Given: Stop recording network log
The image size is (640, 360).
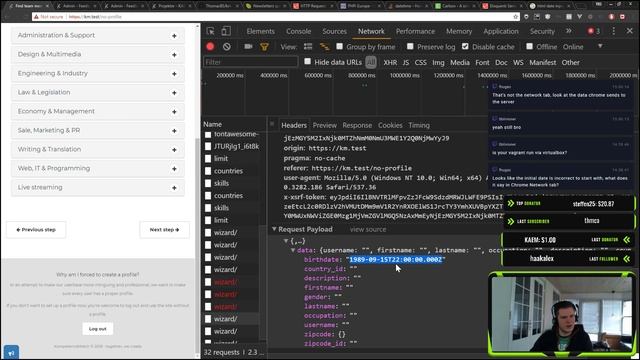Looking at the screenshot, I should 210,47.
